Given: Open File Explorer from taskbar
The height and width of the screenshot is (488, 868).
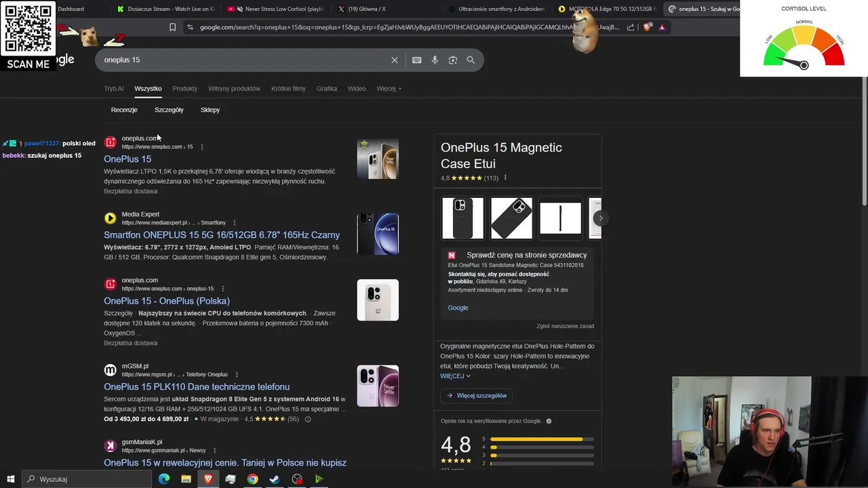Looking at the screenshot, I should [186, 479].
